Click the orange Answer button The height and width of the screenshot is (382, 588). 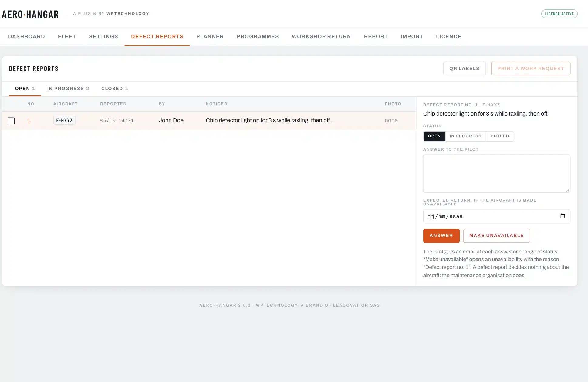pyautogui.click(x=441, y=236)
